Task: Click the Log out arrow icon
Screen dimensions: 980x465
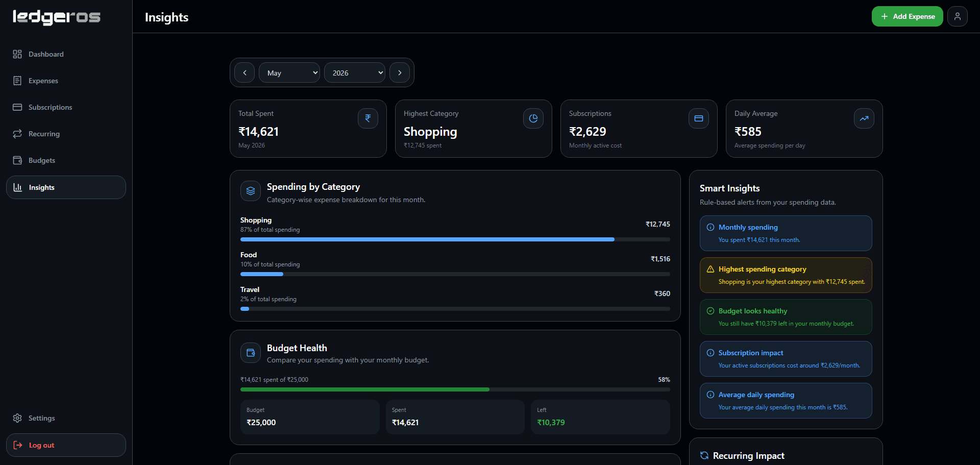Action: 18,445
